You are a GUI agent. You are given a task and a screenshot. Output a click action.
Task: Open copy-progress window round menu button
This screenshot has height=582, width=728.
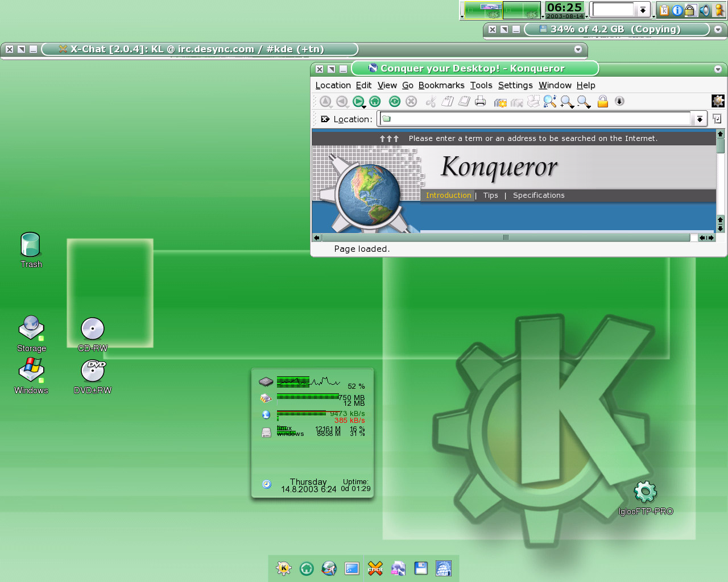(x=718, y=30)
